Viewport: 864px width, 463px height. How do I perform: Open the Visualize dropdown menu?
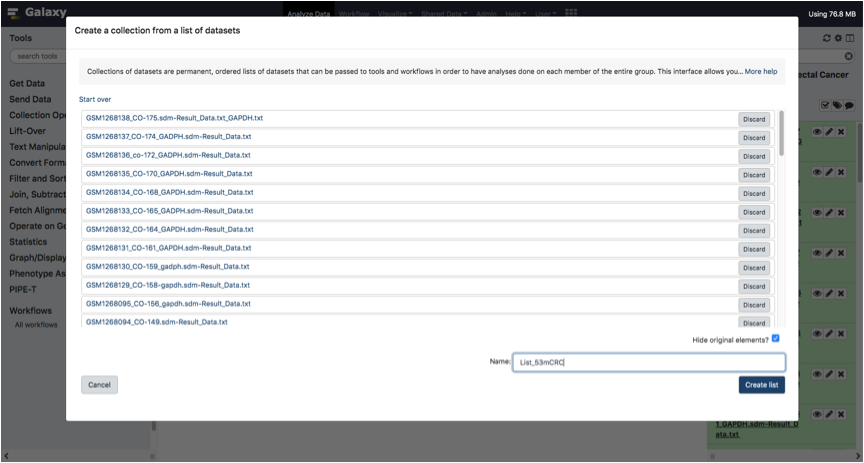[x=395, y=14]
